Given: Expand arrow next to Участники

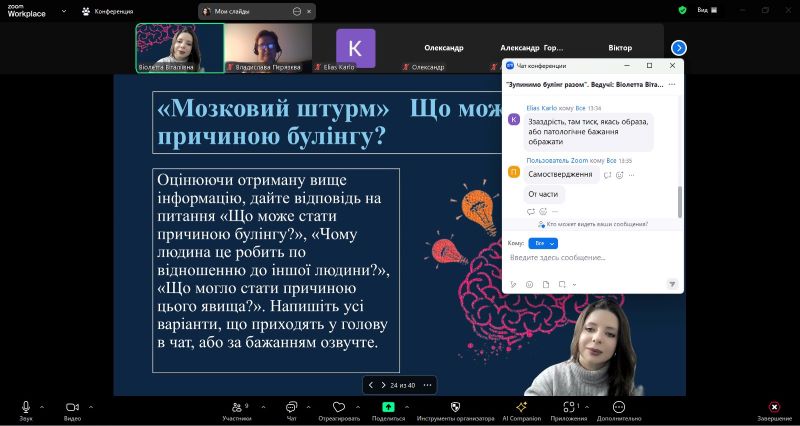Looking at the screenshot, I should pos(263,407).
